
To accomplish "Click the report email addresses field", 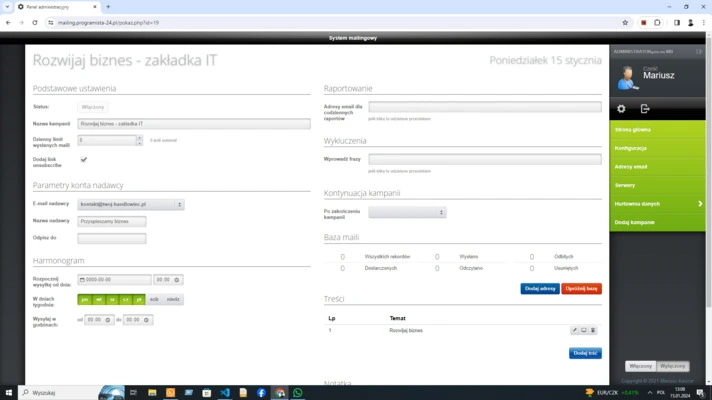I will click(x=485, y=107).
